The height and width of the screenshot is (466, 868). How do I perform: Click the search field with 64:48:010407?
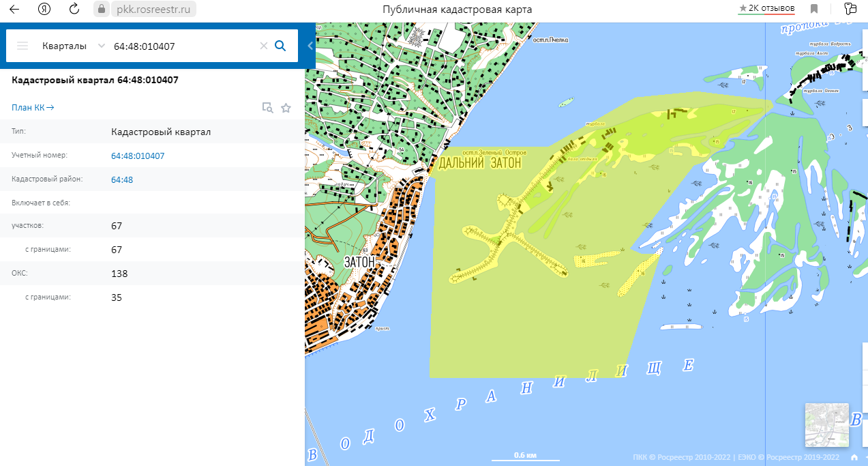pyautogui.click(x=184, y=46)
